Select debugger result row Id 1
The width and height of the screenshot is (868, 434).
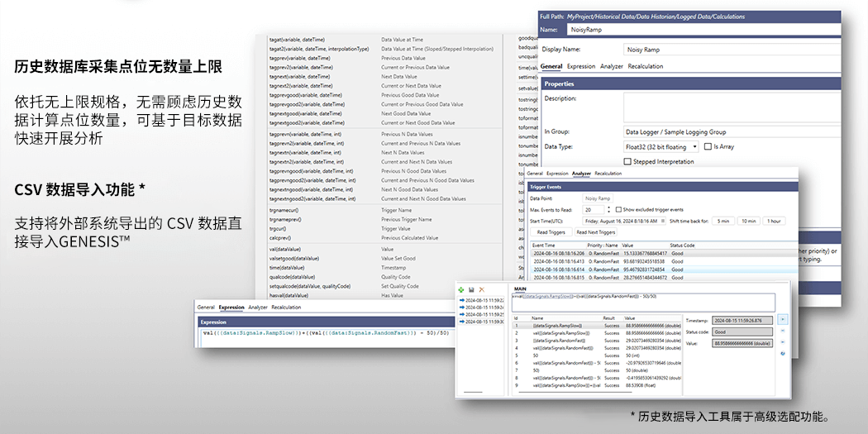(x=597, y=326)
